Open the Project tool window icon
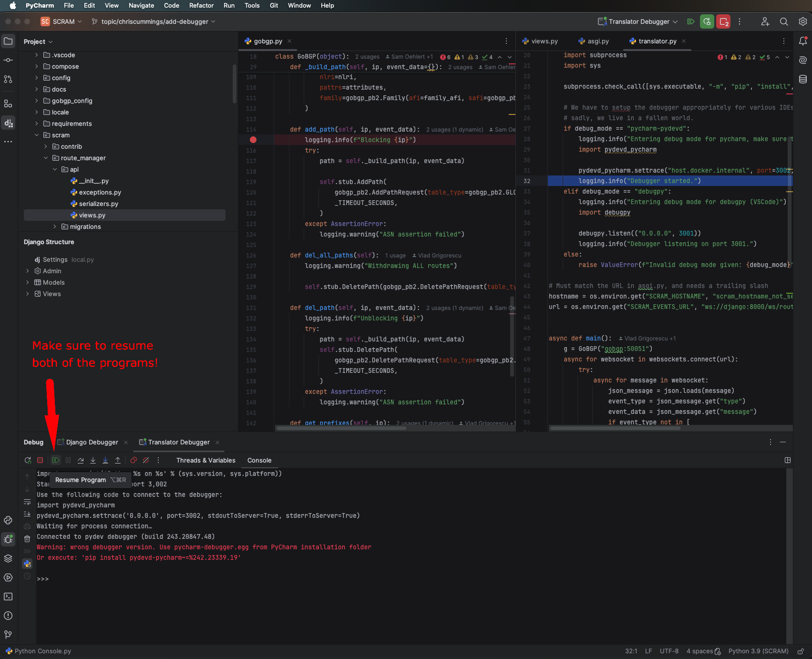812x659 pixels. (x=8, y=41)
